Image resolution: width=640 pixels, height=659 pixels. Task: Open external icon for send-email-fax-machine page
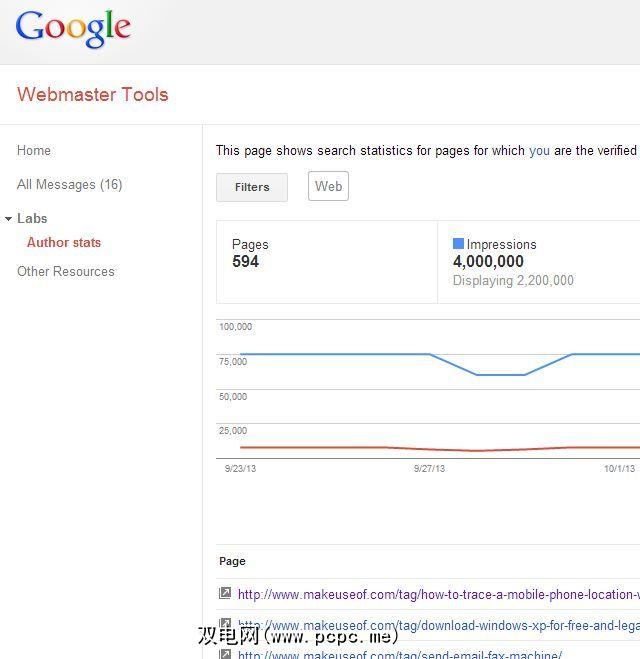(x=226, y=654)
